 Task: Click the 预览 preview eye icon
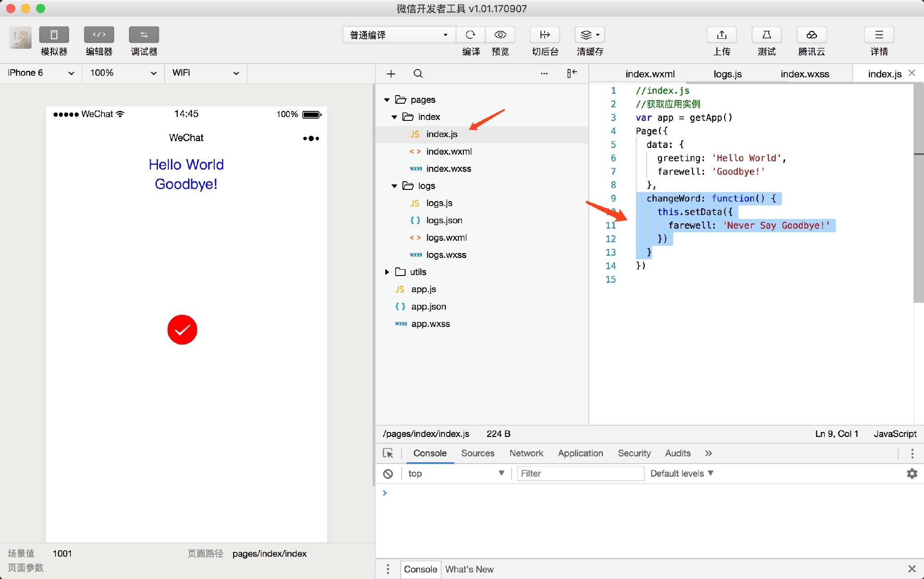(500, 35)
